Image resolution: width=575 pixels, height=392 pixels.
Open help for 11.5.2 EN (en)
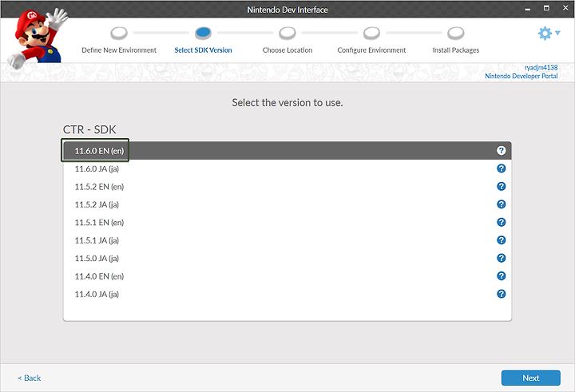501,187
